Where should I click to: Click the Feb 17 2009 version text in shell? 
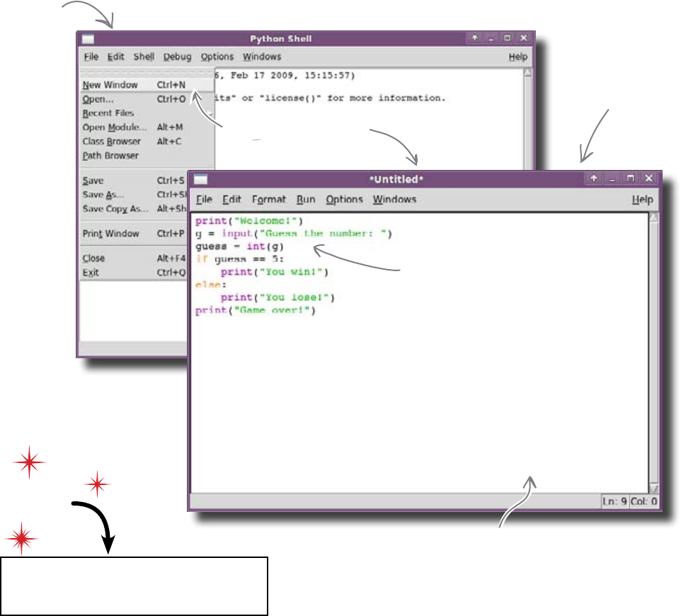[285, 76]
